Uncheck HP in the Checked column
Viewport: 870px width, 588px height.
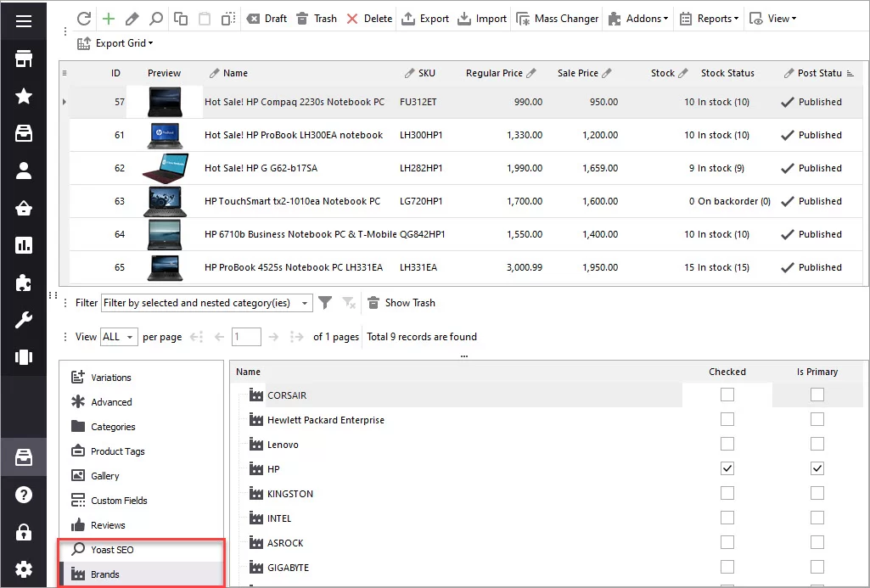(x=727, y=468)
